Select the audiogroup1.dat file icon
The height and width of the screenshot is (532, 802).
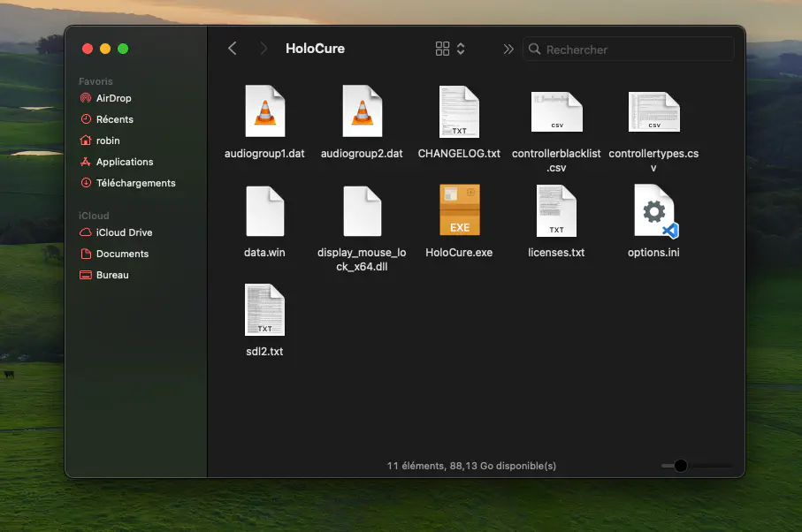point(264,112)
